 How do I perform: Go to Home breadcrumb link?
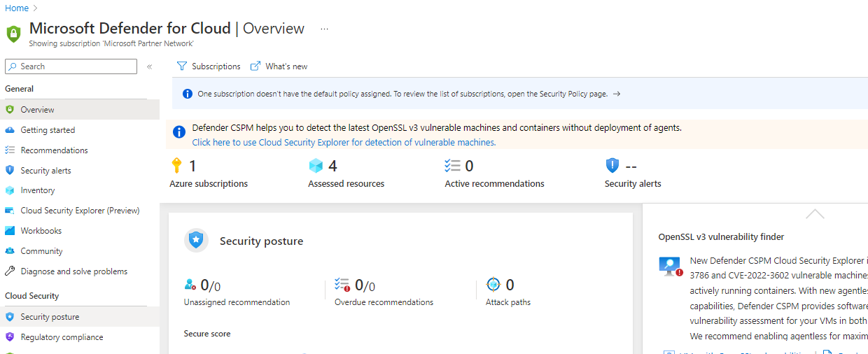pyautogui.click(x=17, y=8)
